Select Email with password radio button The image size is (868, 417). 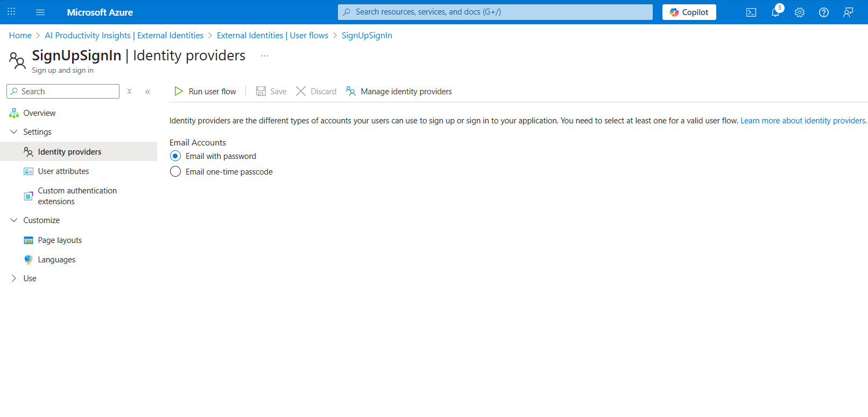pyautogui.click(x=175, y=156)
